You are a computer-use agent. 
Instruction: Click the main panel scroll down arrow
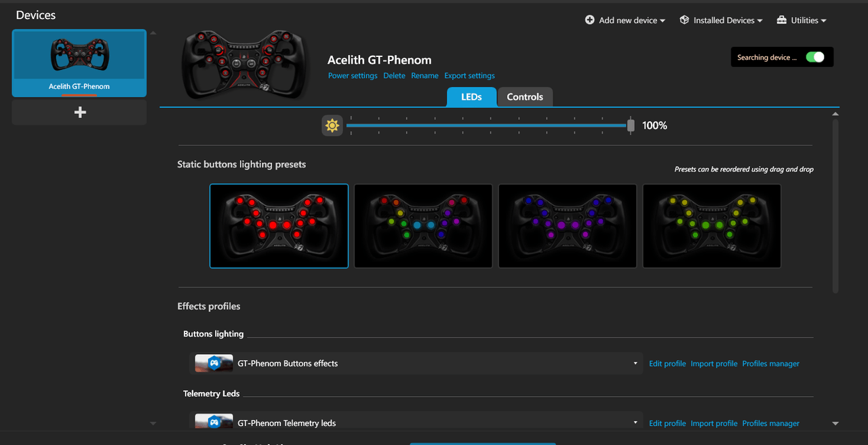pos(835,423)
